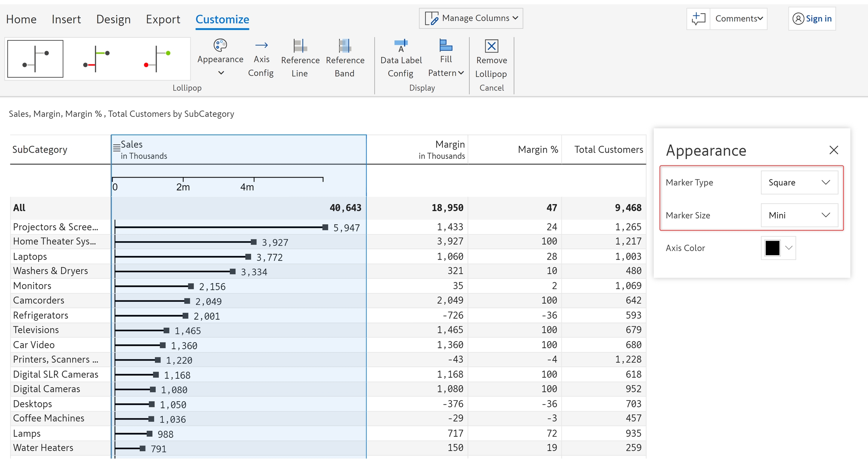Viewport: 868px width, 459px height.
Task: Expand the Fill Pattern dropdown
Action: (446, 59)
